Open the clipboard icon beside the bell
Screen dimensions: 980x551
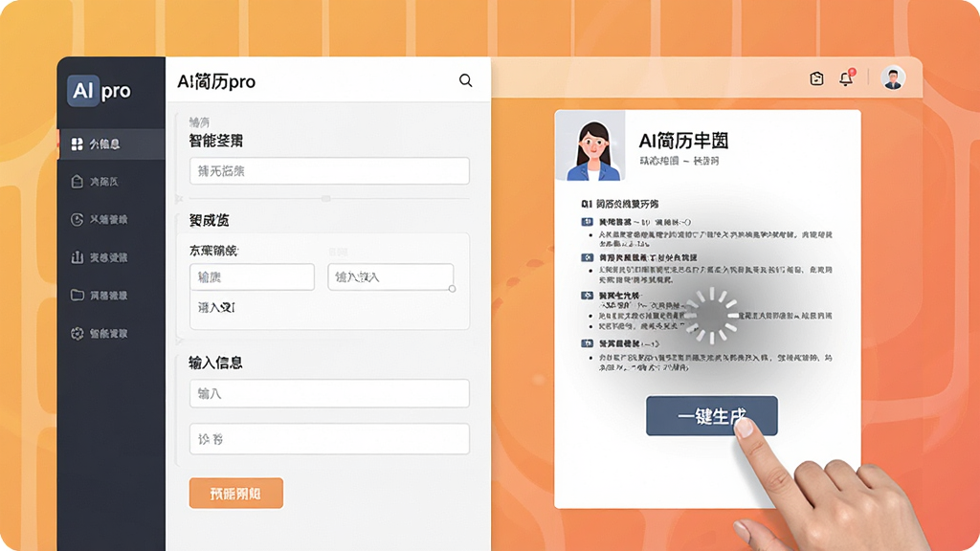(x=816, y=78)
